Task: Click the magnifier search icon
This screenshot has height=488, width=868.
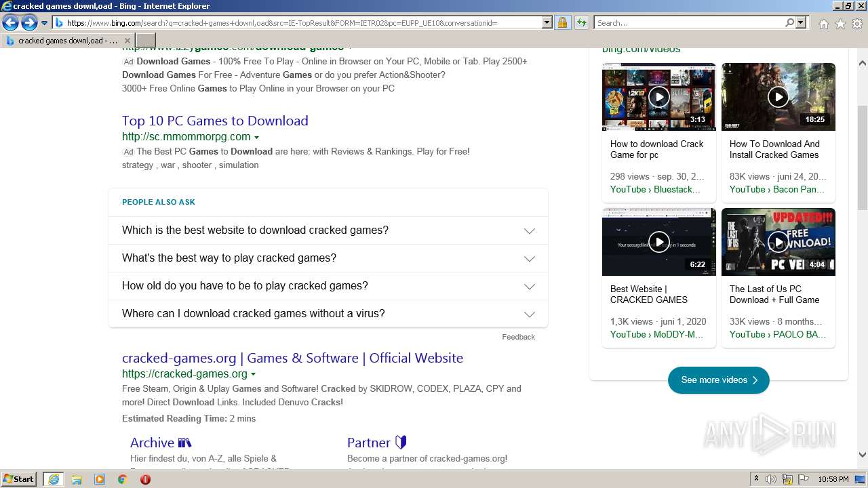Action: (x=789, y=23)
